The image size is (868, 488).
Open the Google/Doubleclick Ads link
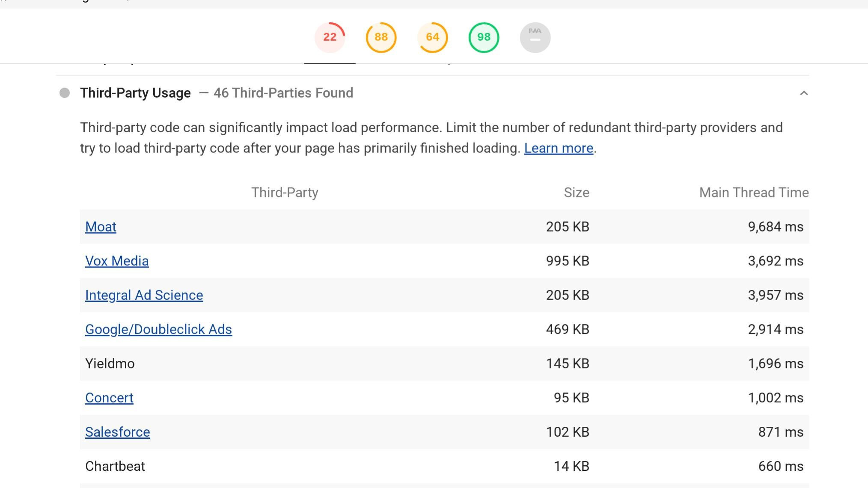[158, 329]
